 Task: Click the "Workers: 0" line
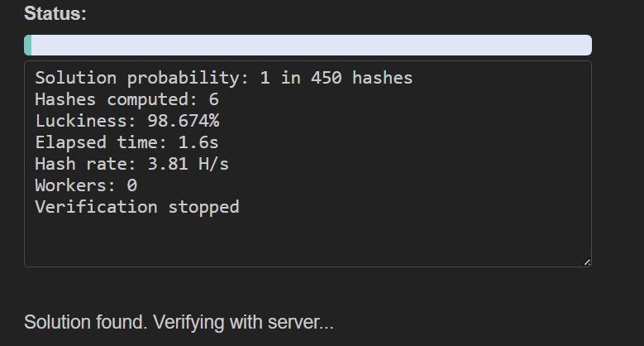[86, 185]
